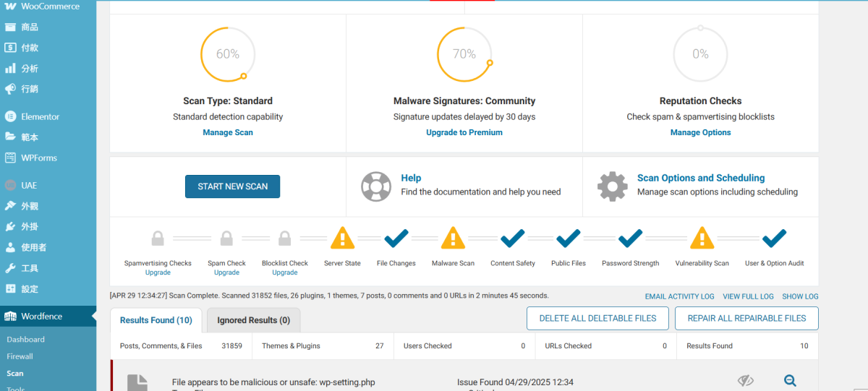Open the UAE menu icon

pyautogui.click(x=10, y=185)
